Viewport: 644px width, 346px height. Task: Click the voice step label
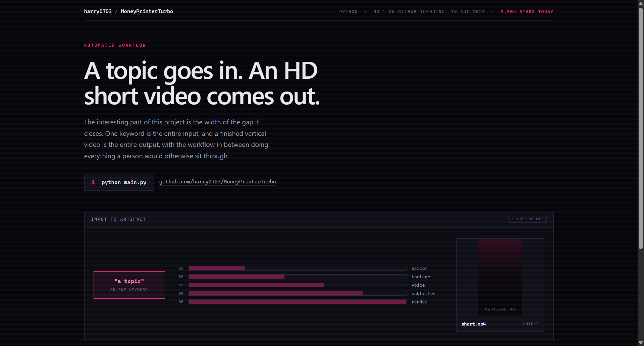(418, 285)
